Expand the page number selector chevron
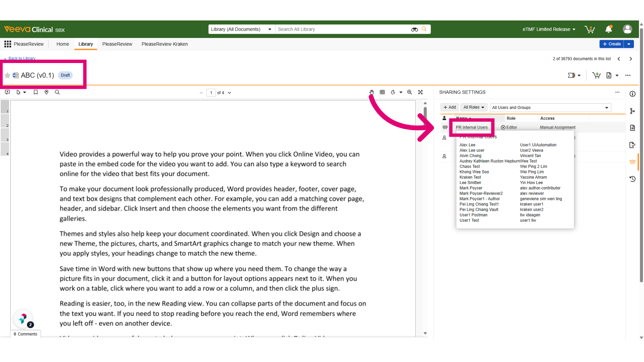Screen dimensions: 644x362 coord(229,93)
